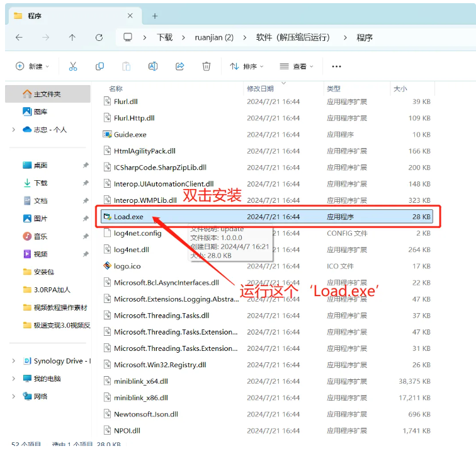Click the Delete trash icon

(207, 66)
